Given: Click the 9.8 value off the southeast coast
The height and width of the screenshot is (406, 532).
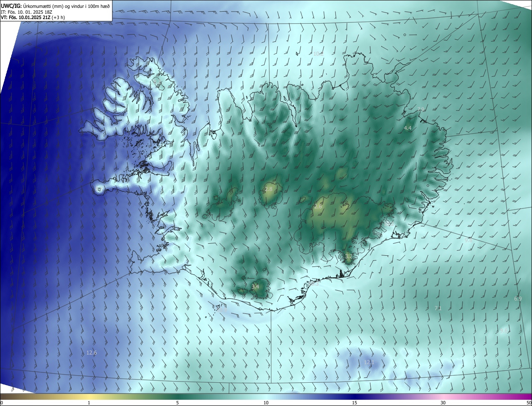Looking at the screenshot, I should coord(468,240).
